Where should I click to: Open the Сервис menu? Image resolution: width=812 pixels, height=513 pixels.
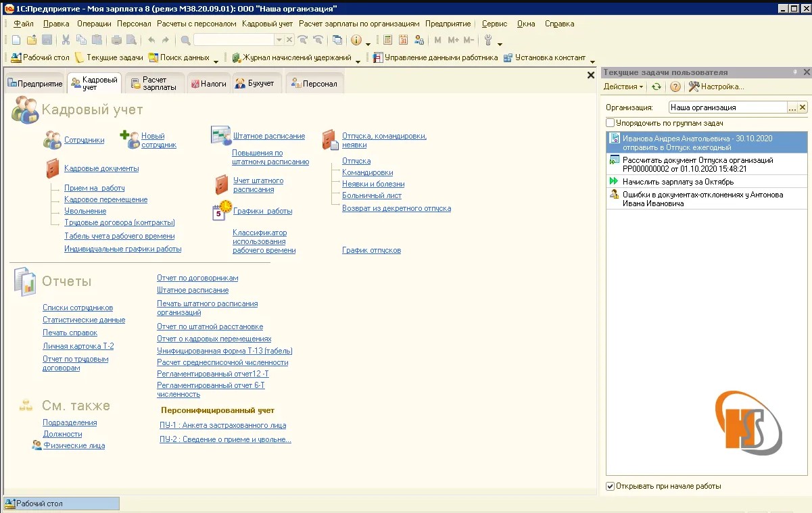[x=494, y=24]
